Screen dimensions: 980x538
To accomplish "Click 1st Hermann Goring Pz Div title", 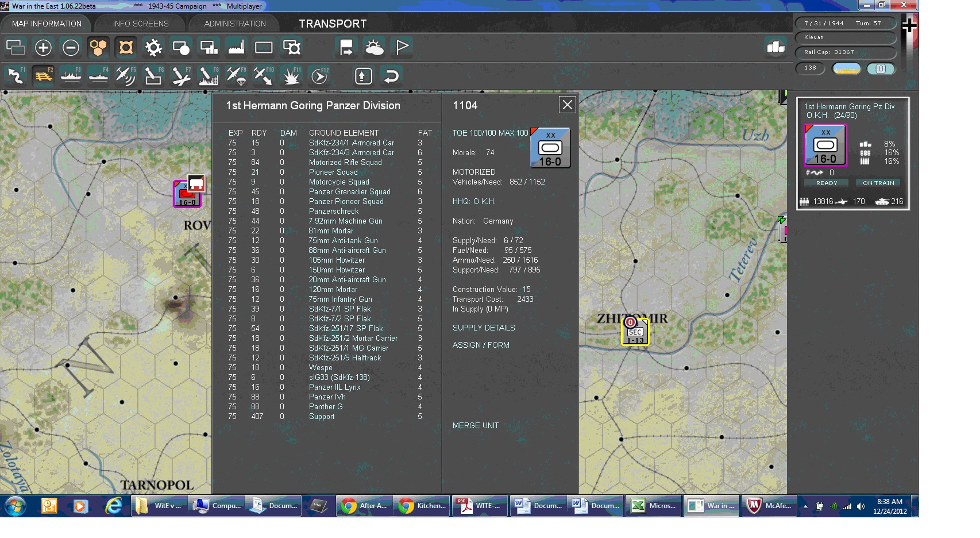I will 849,106.
